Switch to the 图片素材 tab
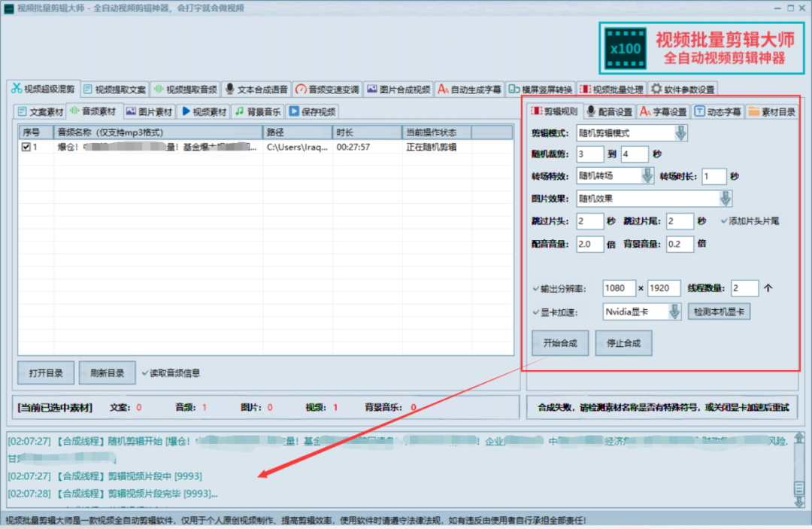This screenshot has width=812, height=529. tap(148, 111)
